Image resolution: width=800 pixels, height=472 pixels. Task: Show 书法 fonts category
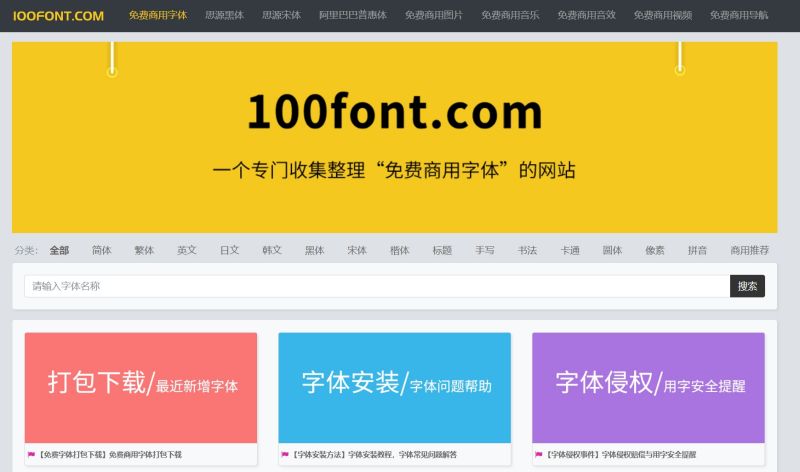(x=527, y=250)
